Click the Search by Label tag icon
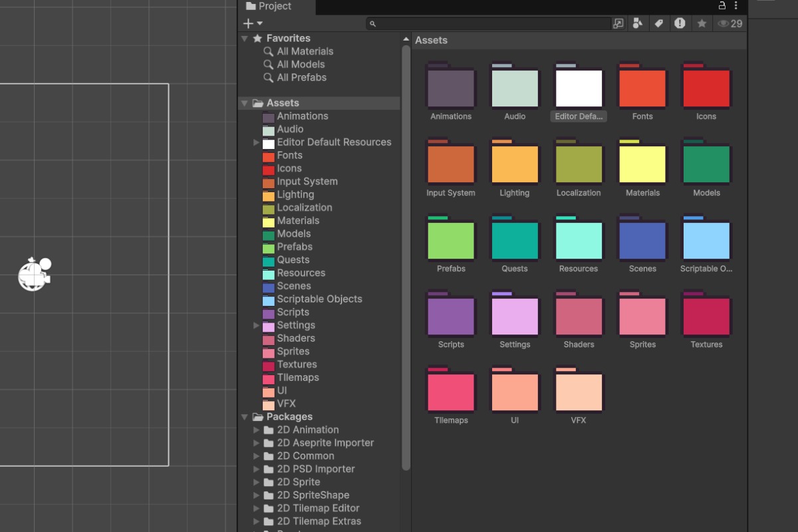This screenshot has width=798, height=532. [x=658, y=23]
